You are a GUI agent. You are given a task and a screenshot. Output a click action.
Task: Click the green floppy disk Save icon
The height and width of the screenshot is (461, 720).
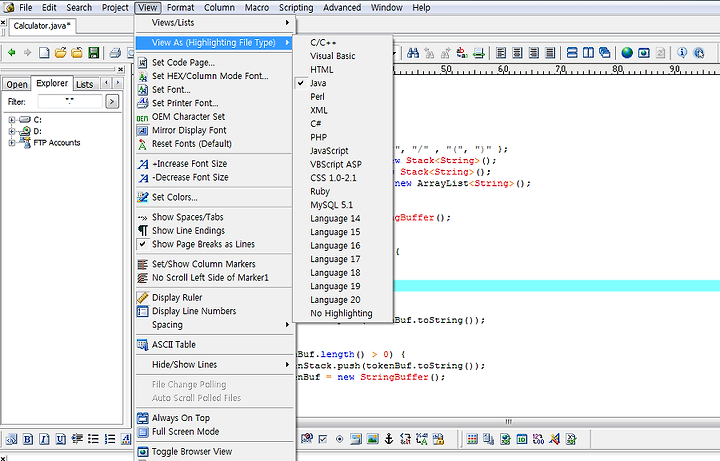(x=94, y=53)
